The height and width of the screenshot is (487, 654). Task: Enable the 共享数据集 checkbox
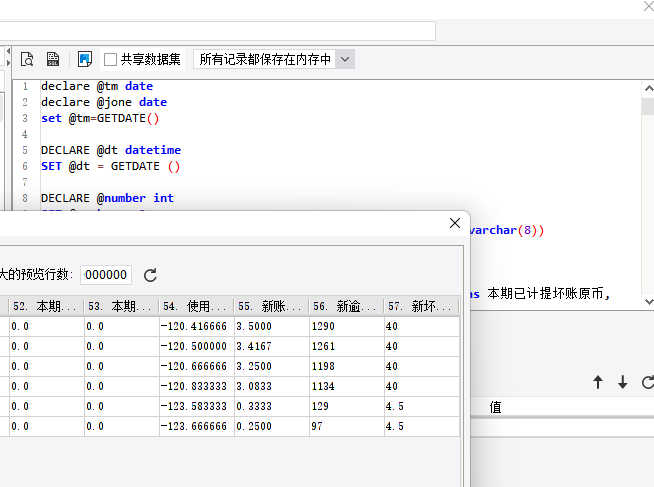(x=111, y=59)
